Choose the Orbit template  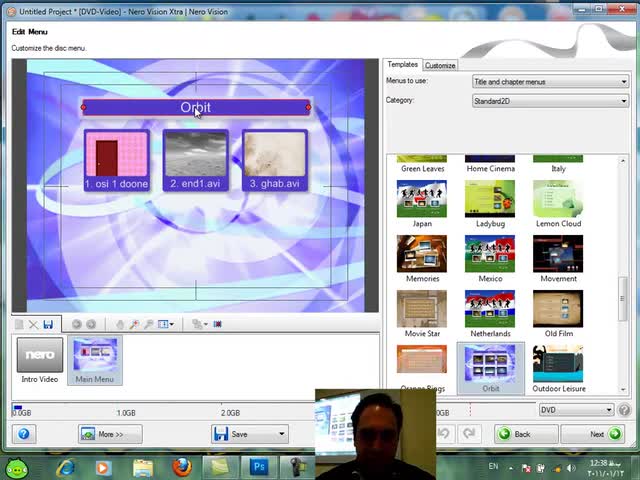pyautogui.click(x=490, y=368)
